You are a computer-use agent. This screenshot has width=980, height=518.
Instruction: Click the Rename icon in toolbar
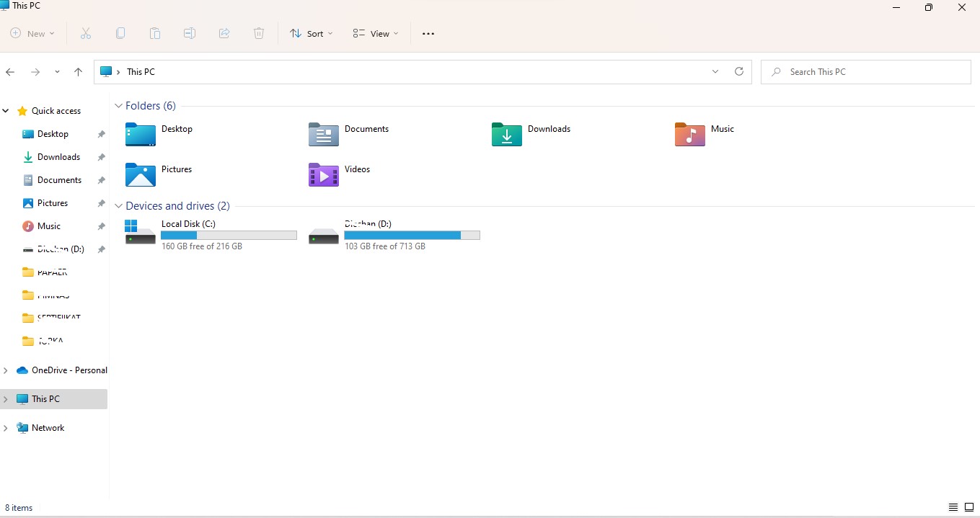click(190, 33)
